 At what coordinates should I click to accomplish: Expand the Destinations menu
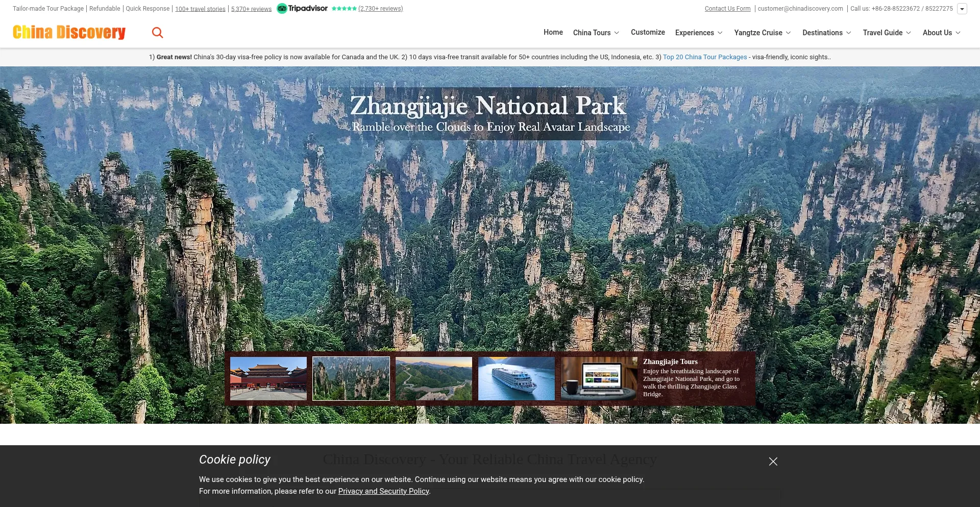(x=827, y=33)
